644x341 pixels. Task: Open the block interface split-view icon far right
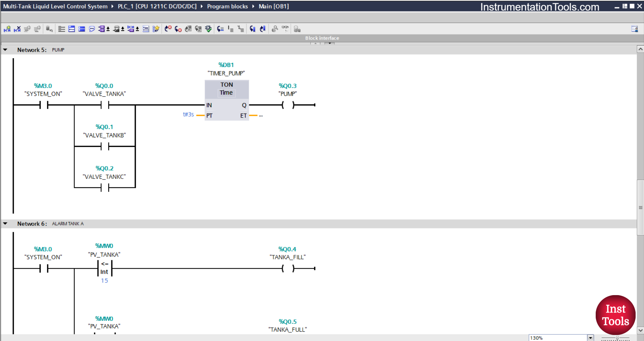[x=635, y=29]
